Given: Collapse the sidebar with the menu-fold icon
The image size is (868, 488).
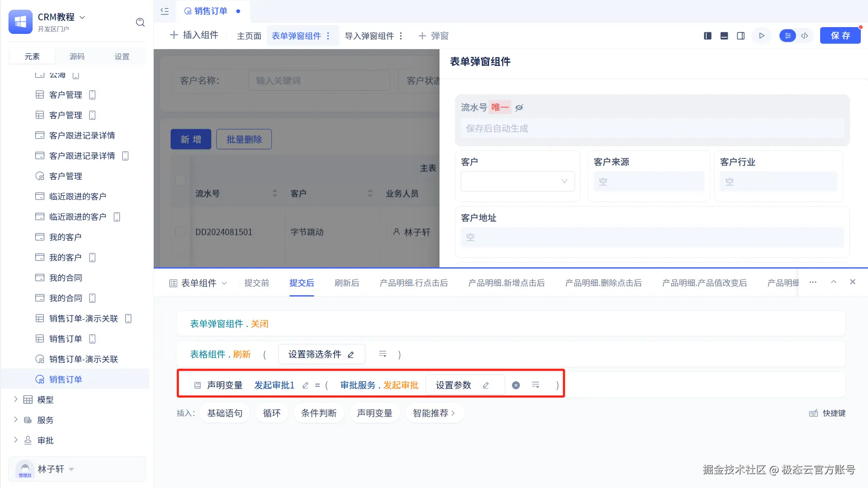Looking at the screenshot, I should point(165,11).
